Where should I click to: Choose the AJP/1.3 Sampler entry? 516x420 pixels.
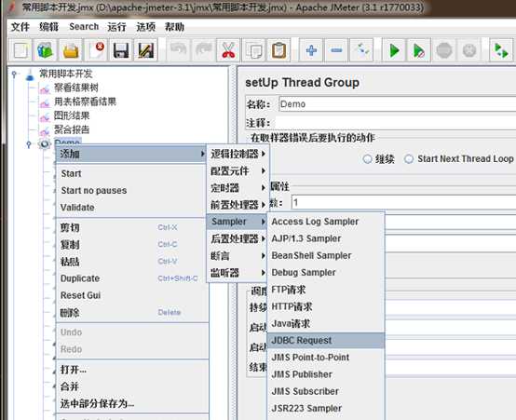pyautogui.click(x=326, y=238)
